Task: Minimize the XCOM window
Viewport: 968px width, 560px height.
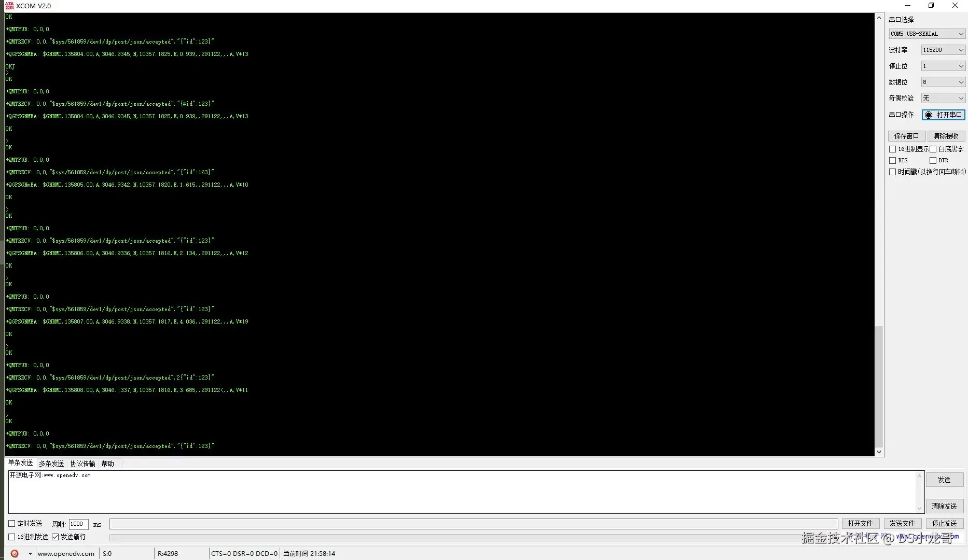Action: pos(907,6)
